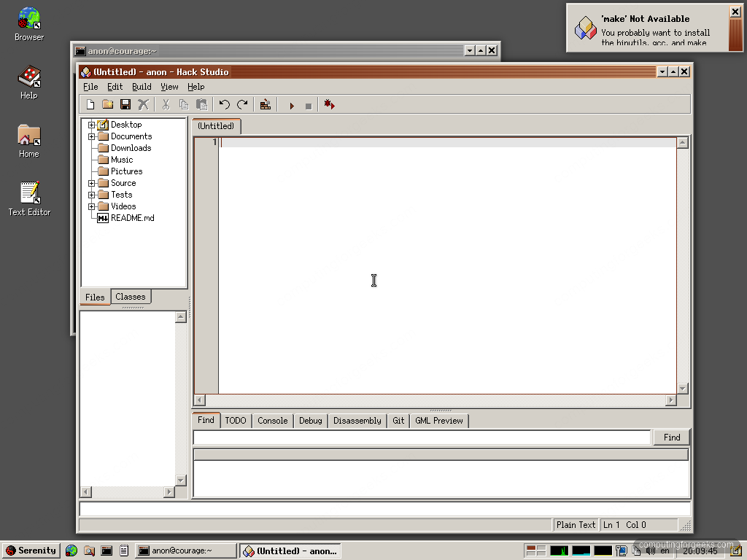Click the network applet tray icon
Image resolution: width=747 pixels, height=560 pixels.
[x=621, y=551]
